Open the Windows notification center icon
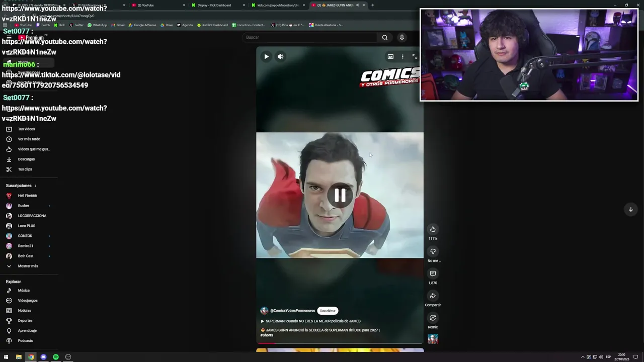The height and width of the screenshot is (362, 644). (x=635, y=357)
